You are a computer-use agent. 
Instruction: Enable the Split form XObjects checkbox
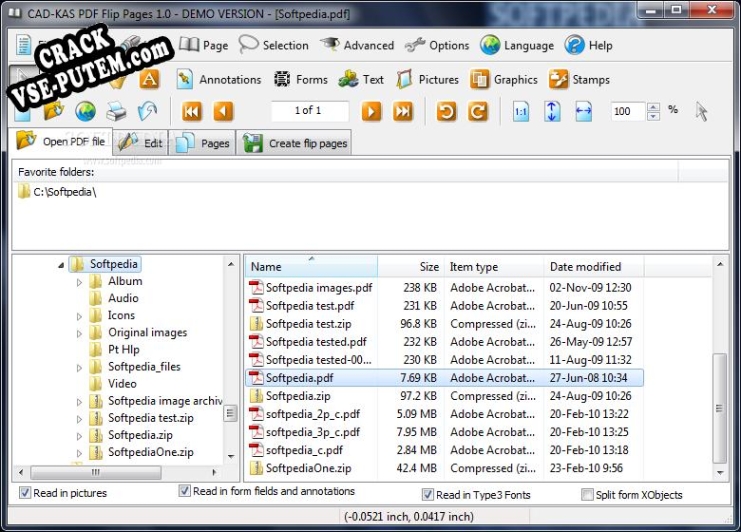click(587, 494)
